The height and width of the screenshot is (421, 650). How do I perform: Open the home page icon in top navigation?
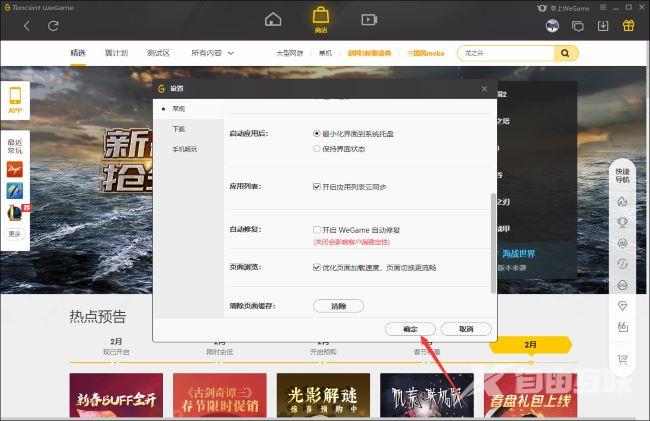[273, 18]
